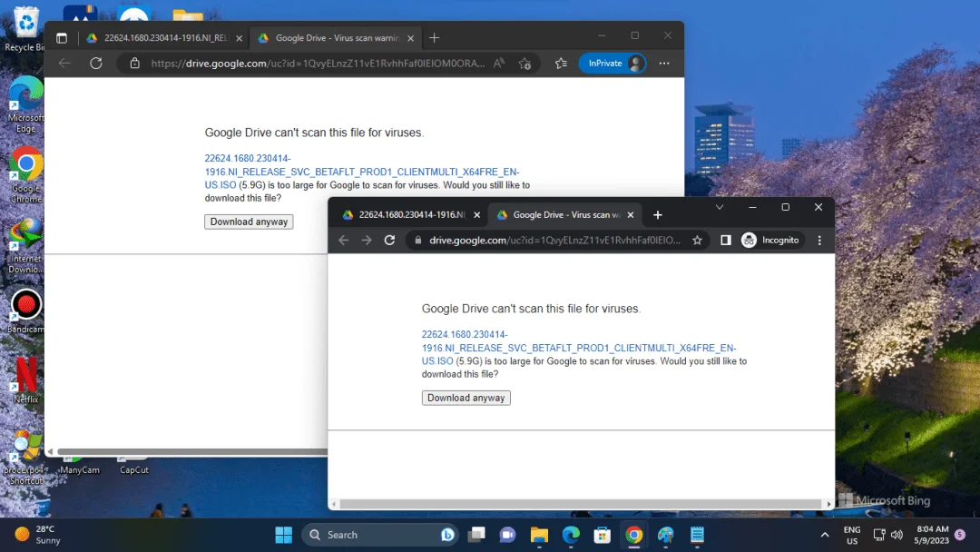Click Chrome horizontal scrollbar track

pyautogui.click(x=582, y=504)
